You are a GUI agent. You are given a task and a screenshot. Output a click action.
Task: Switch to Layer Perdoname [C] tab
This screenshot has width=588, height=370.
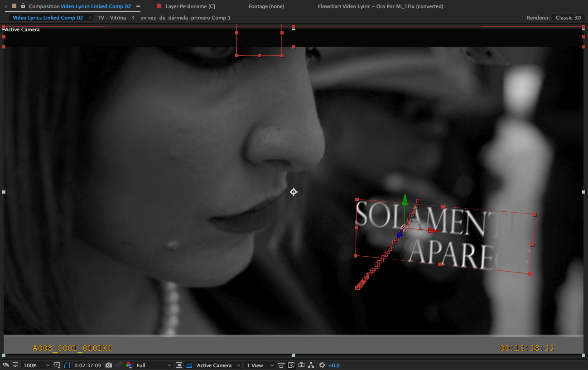(190, 6)
